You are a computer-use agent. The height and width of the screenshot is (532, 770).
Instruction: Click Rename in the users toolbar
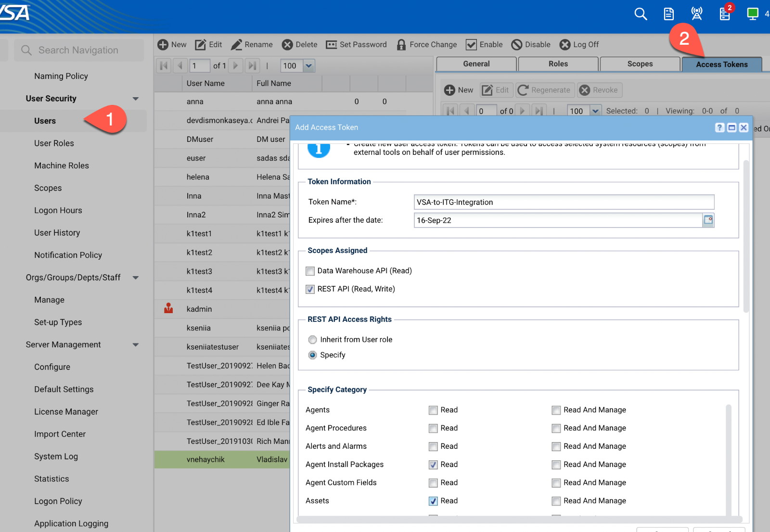coord(252,45)
